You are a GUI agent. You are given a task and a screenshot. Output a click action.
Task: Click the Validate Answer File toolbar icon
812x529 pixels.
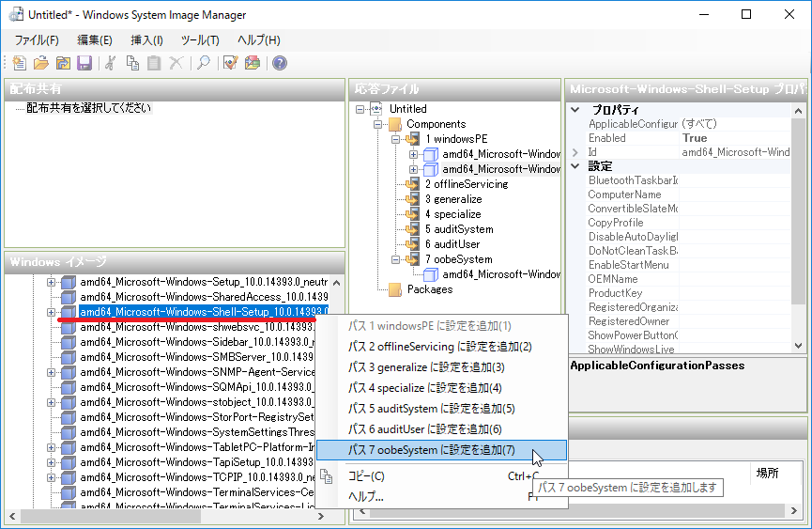(230, 63)
